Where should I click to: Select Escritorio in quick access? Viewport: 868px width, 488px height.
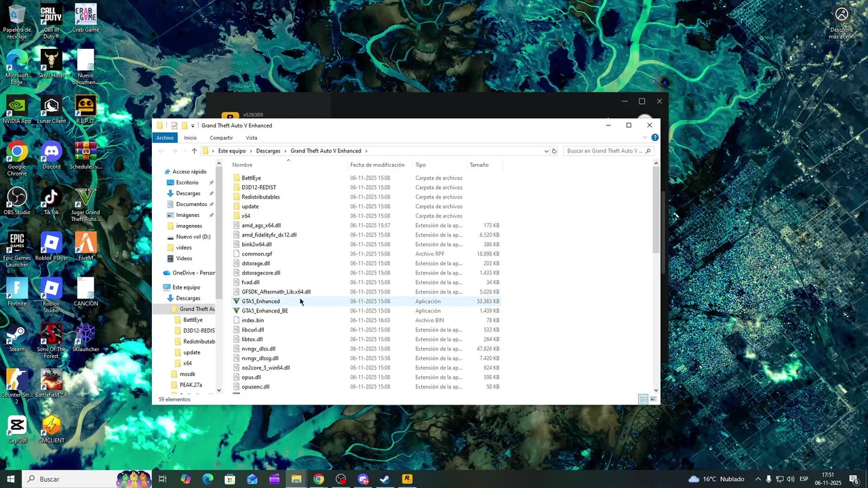pos(187,182)
